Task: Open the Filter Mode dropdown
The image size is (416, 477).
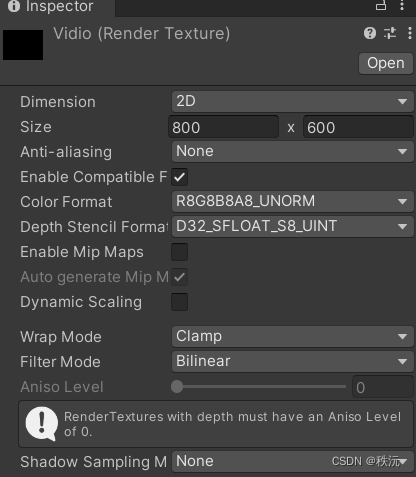Action: (293, 361)
